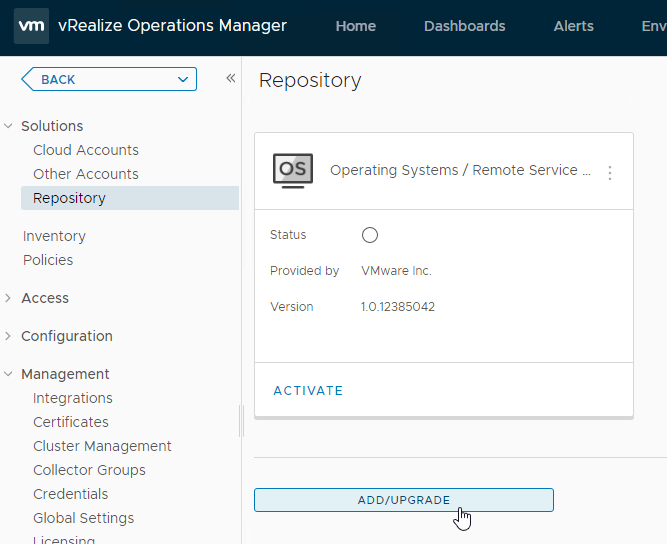Click the Solutions heading label
The width and height of the screenshot is (667, 544).
tap(52, 126)
